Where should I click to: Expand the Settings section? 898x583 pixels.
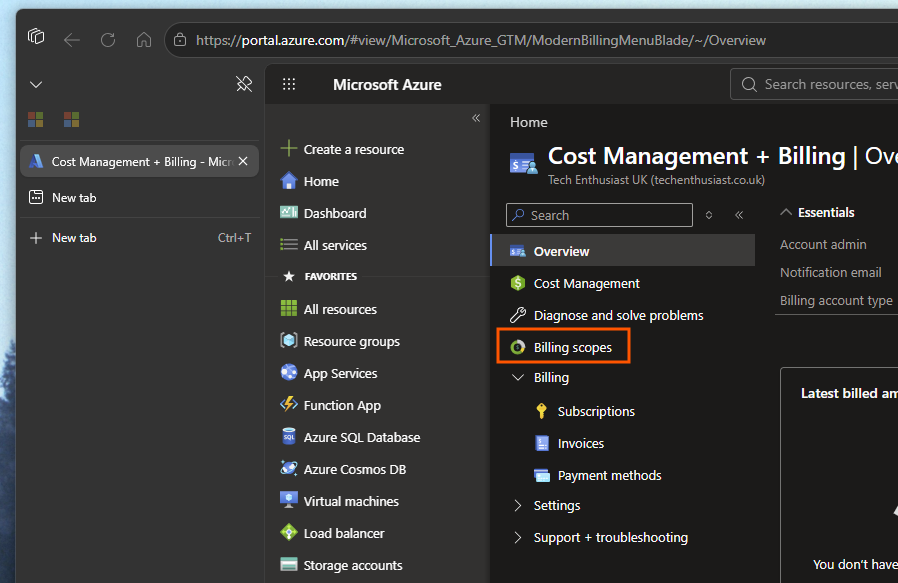tap(518, 506)
